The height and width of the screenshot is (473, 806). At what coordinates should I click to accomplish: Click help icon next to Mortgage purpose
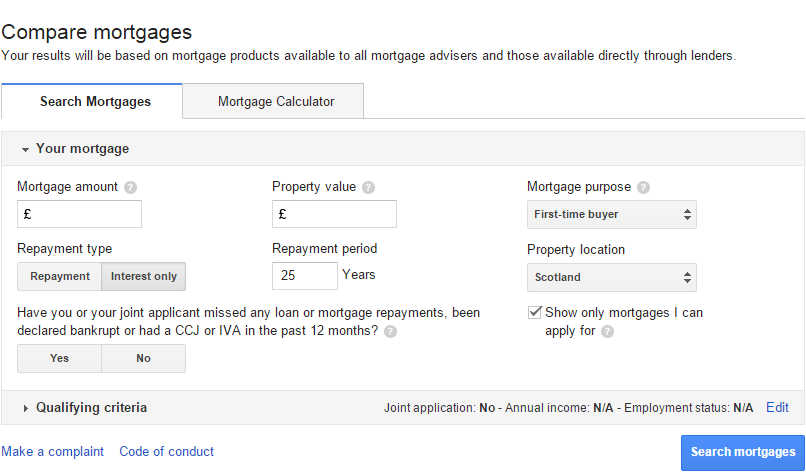643,187
